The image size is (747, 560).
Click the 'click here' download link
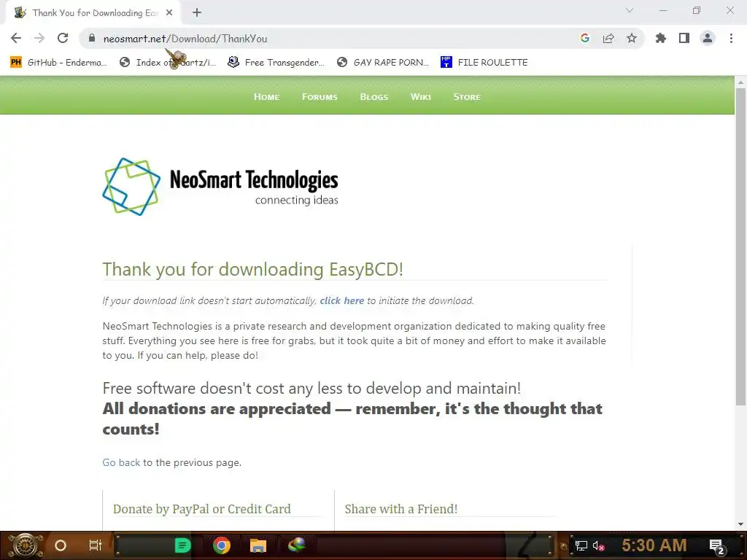pos(341,300)
